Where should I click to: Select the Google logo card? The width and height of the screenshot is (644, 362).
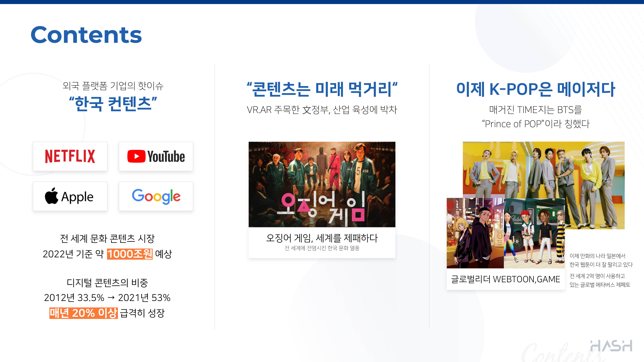click(x=156, y=196)
